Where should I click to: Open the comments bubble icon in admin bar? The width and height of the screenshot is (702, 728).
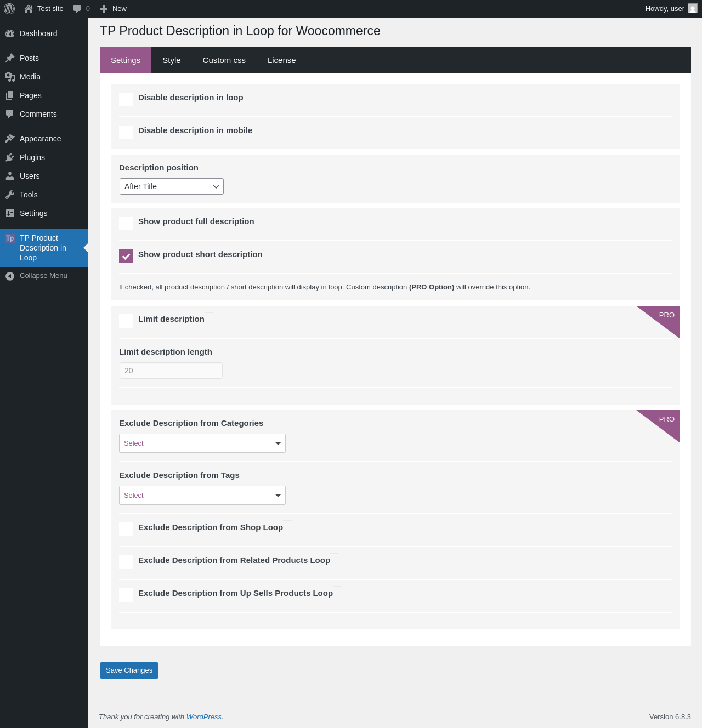pos(77,9)
